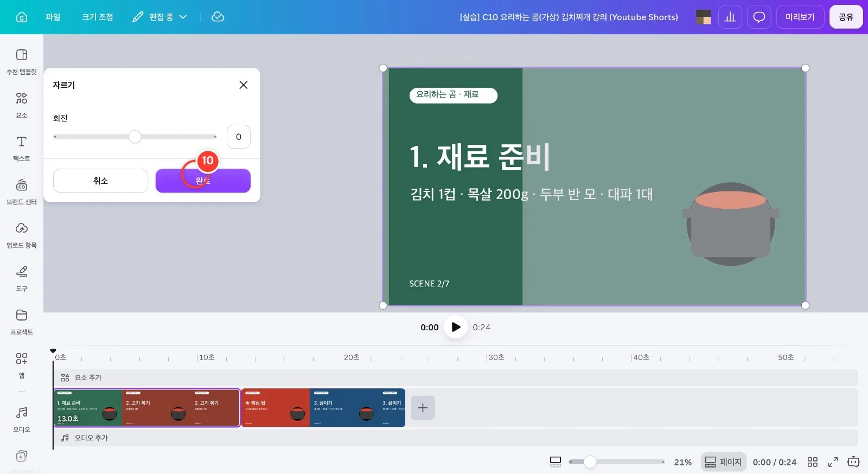Image resolution: width=868 pixels, height=474 pixels.
Task: Play the video with the play button
Action: tap(456, 327)
